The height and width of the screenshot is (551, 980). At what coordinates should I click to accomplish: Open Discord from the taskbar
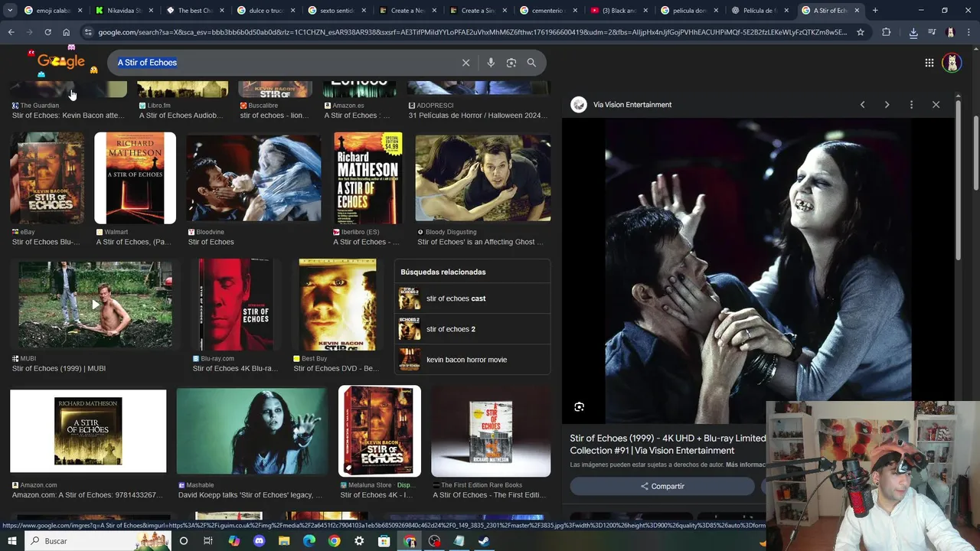(x=259, y=541)
